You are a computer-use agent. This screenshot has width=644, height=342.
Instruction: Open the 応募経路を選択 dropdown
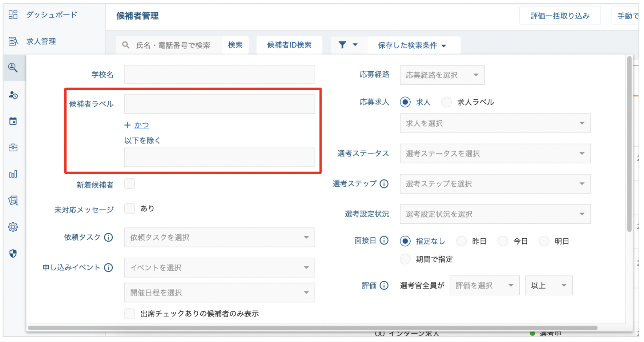click(442, 75)
